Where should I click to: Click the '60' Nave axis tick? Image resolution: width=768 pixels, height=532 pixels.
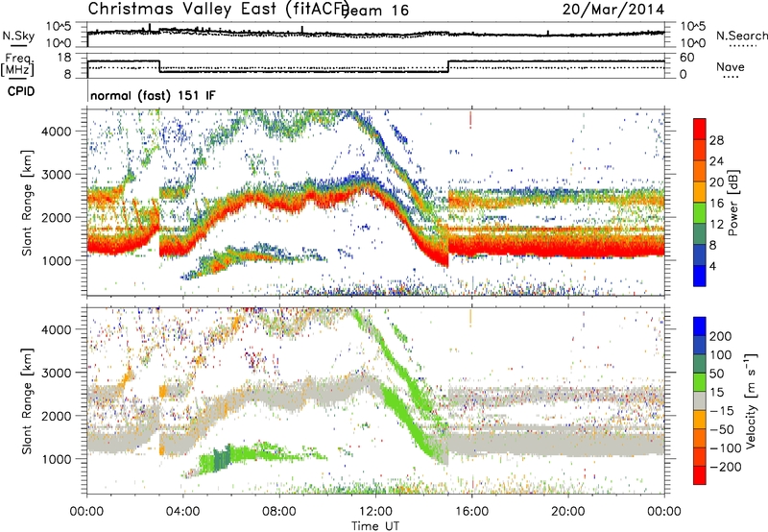click(687, 58)
